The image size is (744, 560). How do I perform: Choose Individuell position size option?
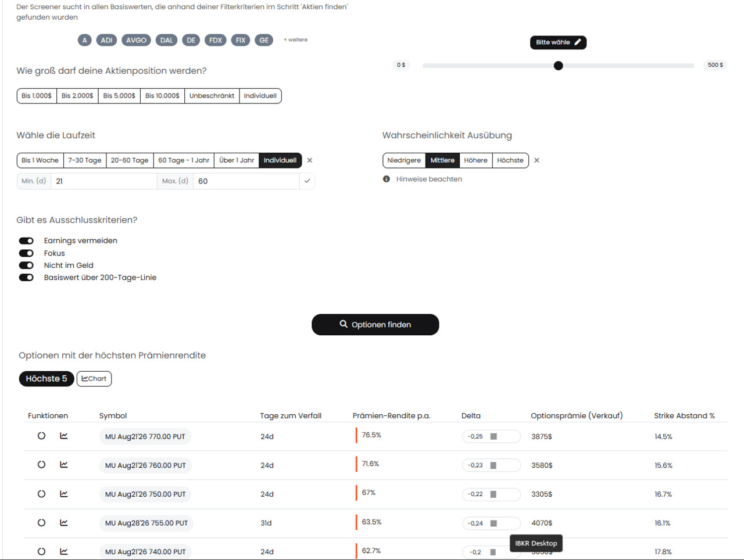tap(260, 96)
